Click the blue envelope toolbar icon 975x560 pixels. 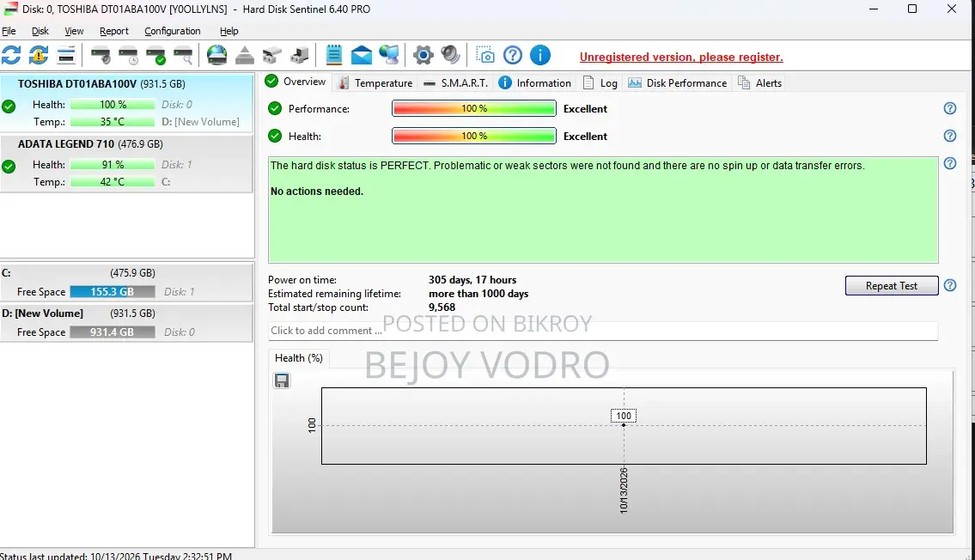pos(362,56)
